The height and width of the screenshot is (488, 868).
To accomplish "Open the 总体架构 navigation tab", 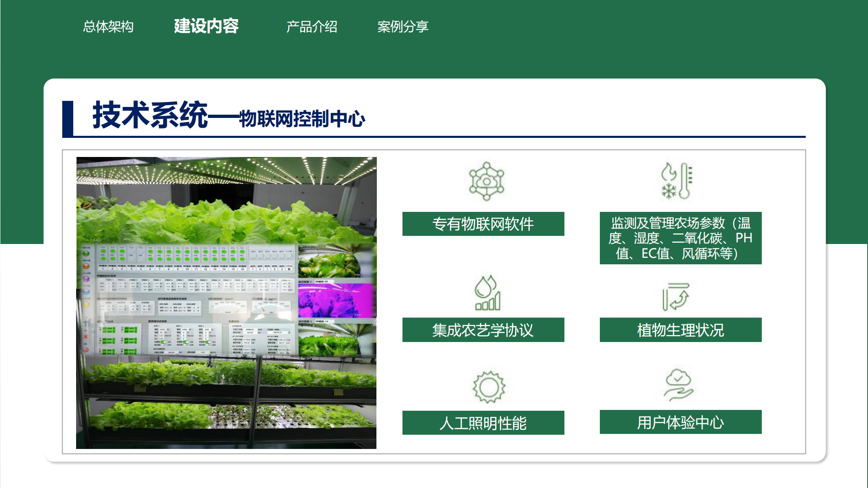I will pos(108,27).
